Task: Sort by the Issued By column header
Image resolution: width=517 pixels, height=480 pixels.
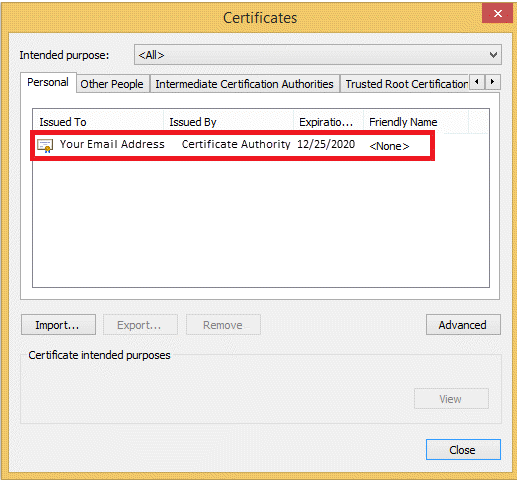Action: [x=229, y=122]
